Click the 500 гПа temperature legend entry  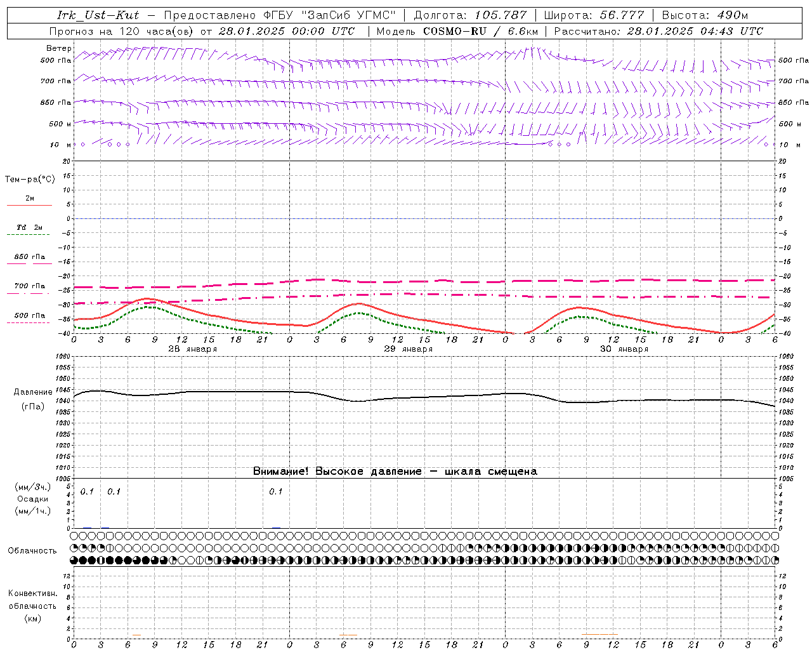(x=30, y=315)
